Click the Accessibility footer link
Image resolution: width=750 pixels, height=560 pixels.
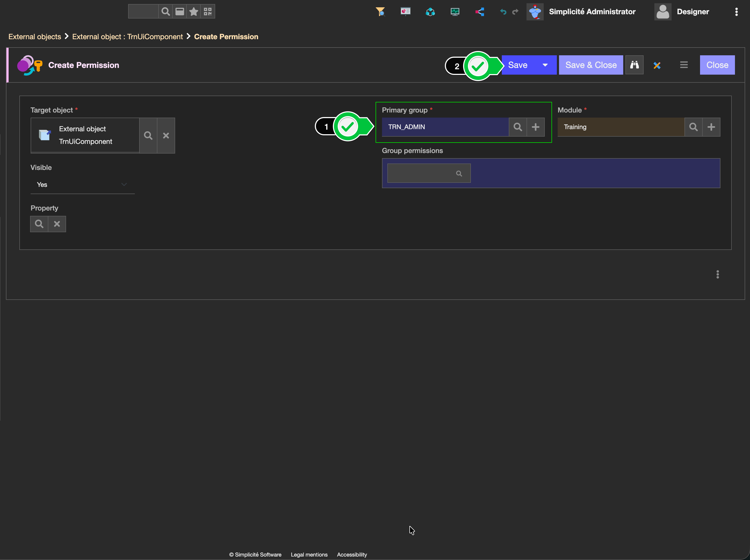(352, 554)
